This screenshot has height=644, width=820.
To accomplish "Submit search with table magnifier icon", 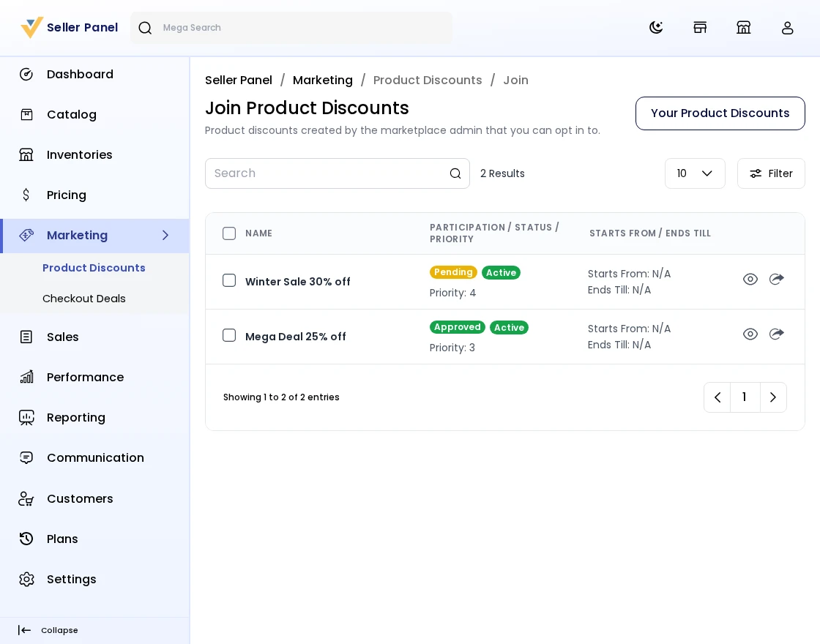I will pos(455,173).
